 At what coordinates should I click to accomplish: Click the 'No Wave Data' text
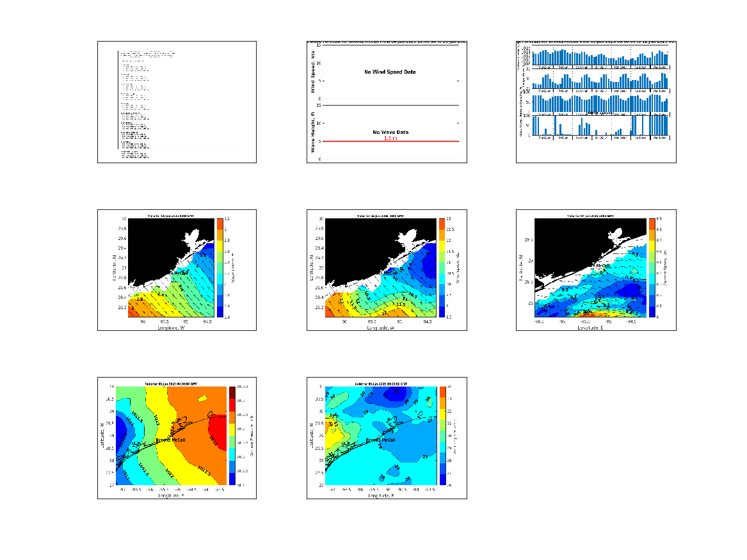pyautogui.click(x=390, y=132)
